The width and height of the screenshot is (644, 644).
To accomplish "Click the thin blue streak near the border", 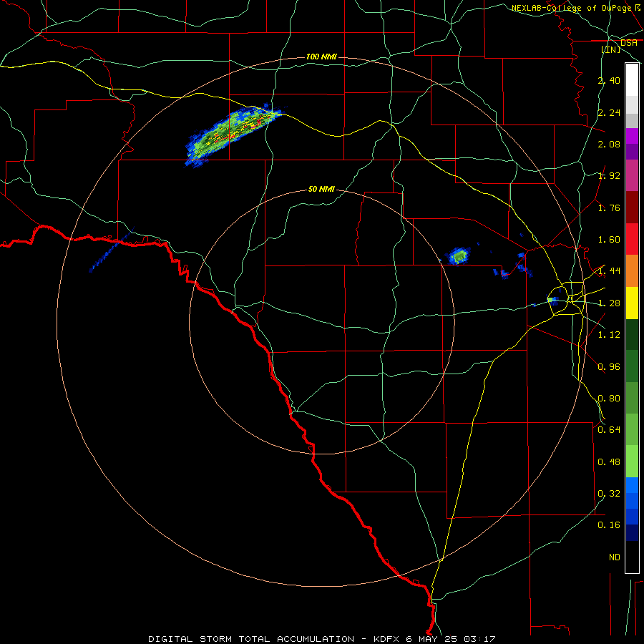I will [x=112, y=249].
